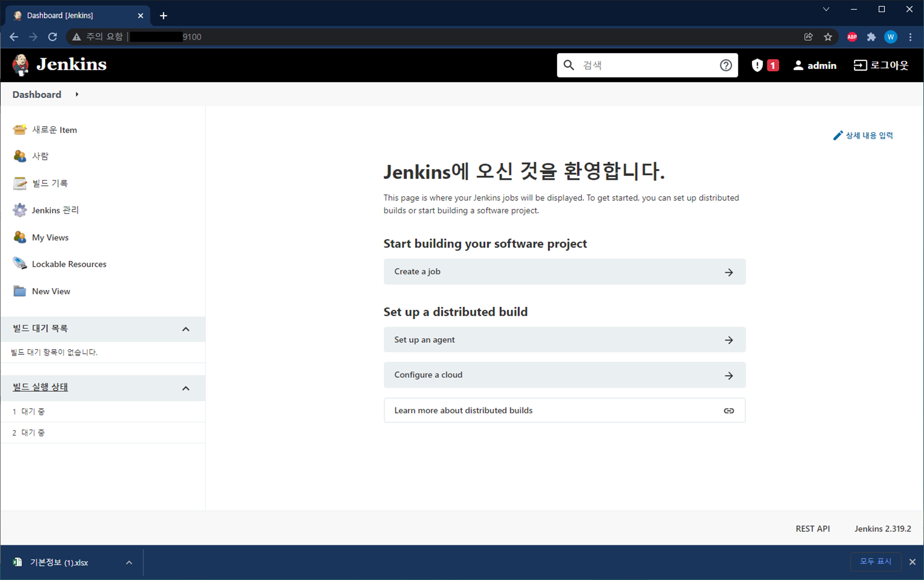The width and height of the screenshot is (924, 580).
Task: Open 새로운 Item in sidebar
Action: click(54, 130)
